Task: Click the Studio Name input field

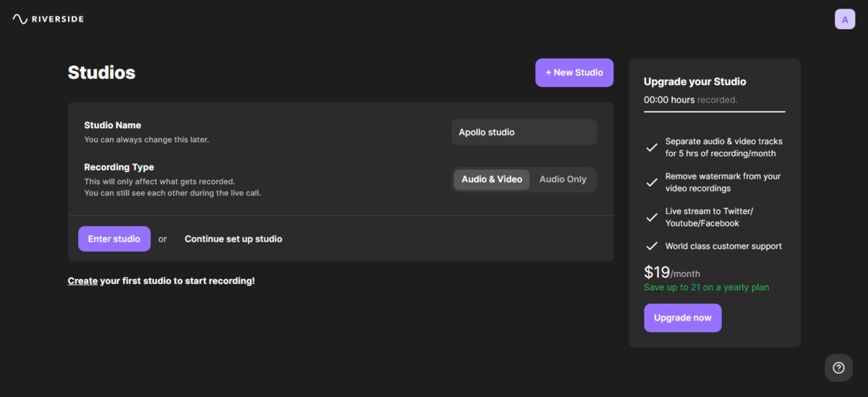Action: (x=524, y=132)
